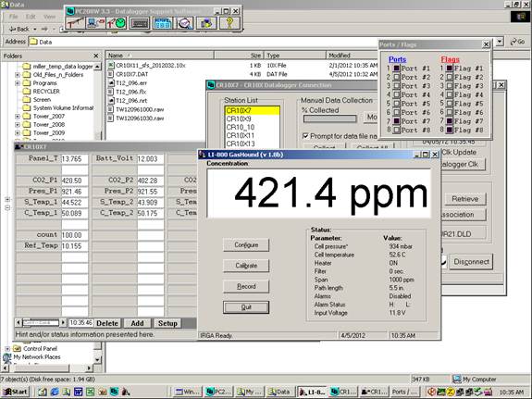Sort the file list by the Modified column
532x399 pixels.
pos(353,55)
